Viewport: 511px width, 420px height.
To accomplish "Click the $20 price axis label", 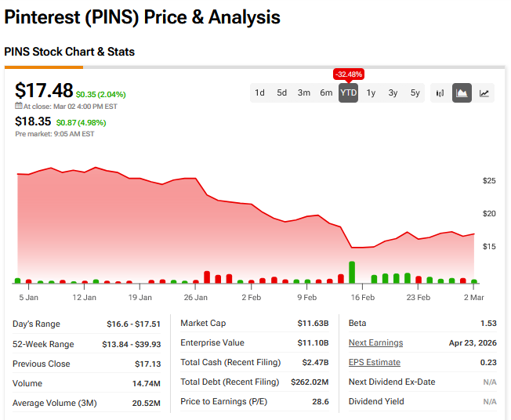I will (489, 213).
